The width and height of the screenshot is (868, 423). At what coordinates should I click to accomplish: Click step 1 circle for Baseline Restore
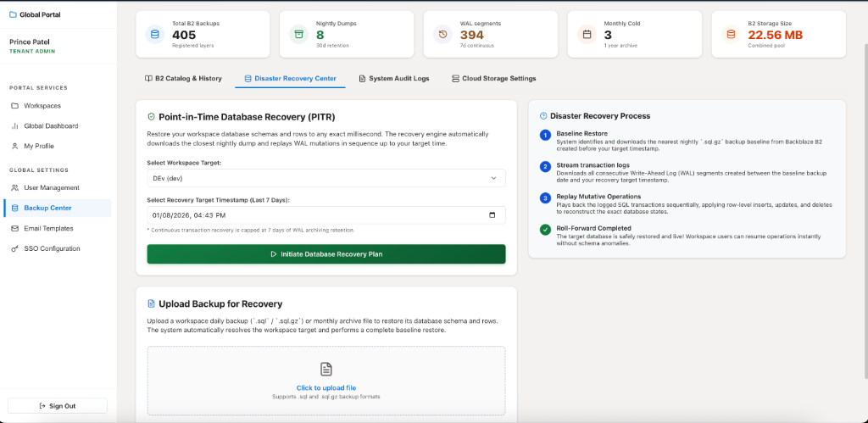[545, 136]
